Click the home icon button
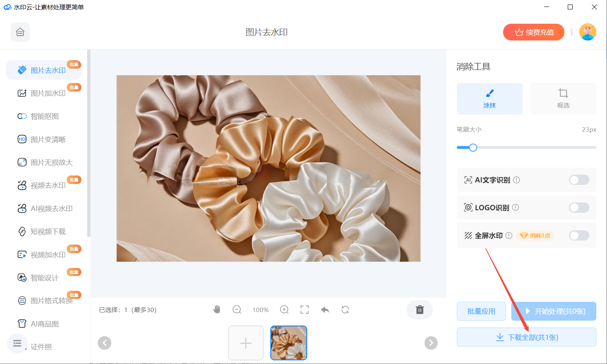607x364 pixels. pos(20,32)
